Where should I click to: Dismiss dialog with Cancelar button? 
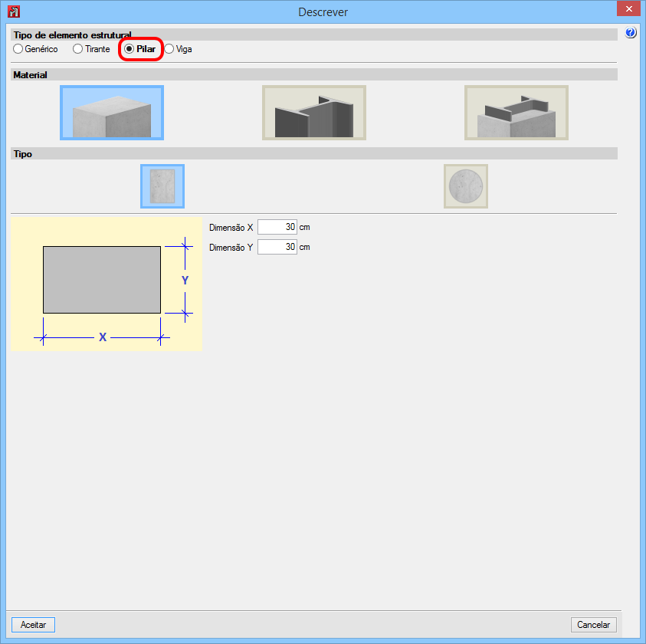(593, 625)
